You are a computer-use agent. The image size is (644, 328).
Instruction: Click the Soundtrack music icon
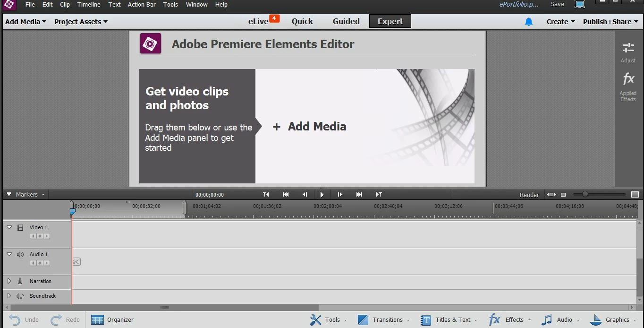coord(20,296)
